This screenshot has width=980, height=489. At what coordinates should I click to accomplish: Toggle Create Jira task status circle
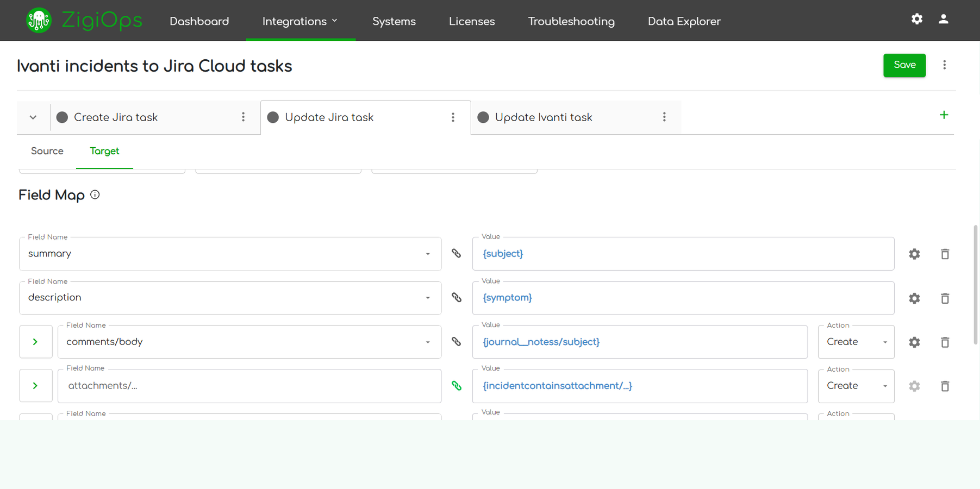tap(63, 117)
